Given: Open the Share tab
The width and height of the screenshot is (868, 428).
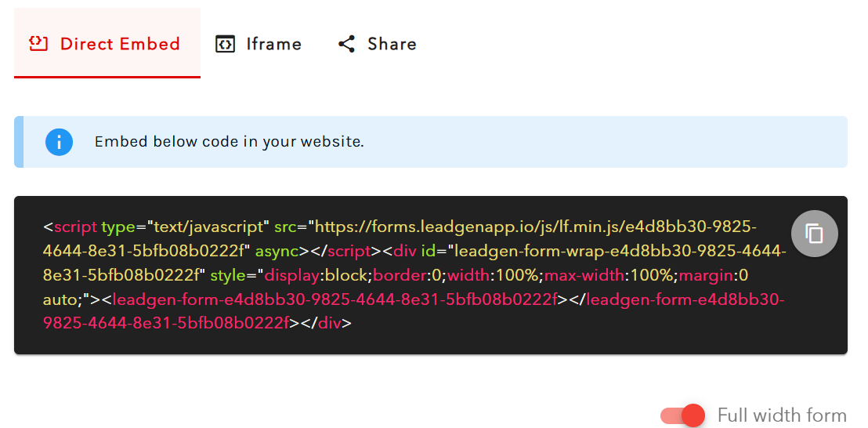Looking at the screenshot, I should (377, 44).
